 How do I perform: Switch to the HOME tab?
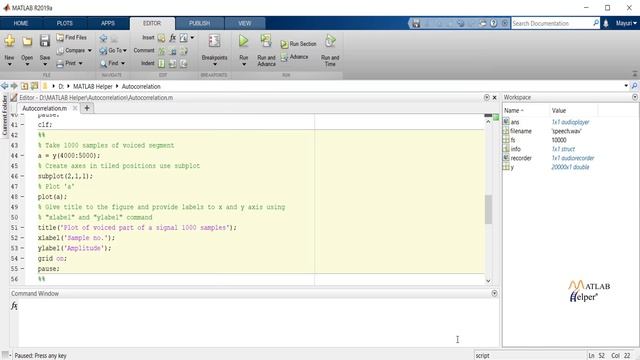point(20,23)
